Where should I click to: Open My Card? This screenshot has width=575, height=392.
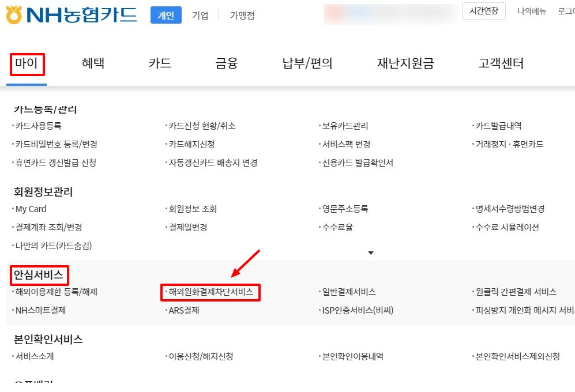[x=31, y=209]
